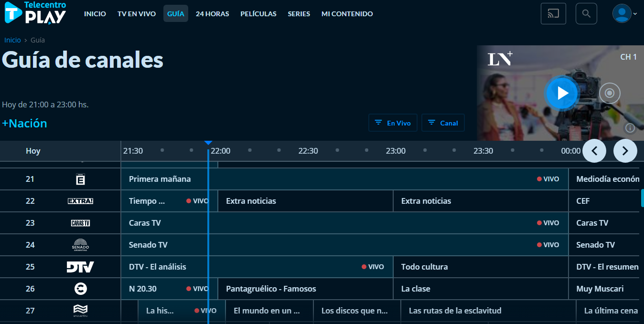The height and width of the screenshot is (324, 644).
Task: Click the LN+ logo on preview
Action: click(500, 58)
